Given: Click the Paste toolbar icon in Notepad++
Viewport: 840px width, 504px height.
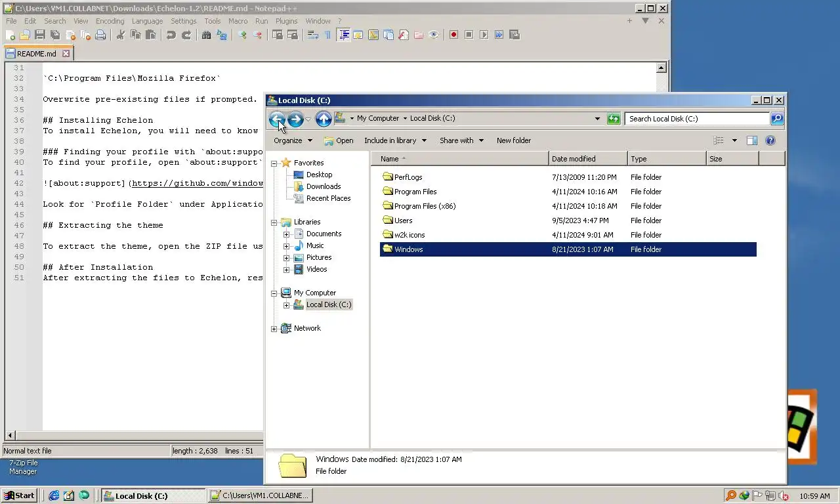Looking at the screenshot, I should 150,35.
